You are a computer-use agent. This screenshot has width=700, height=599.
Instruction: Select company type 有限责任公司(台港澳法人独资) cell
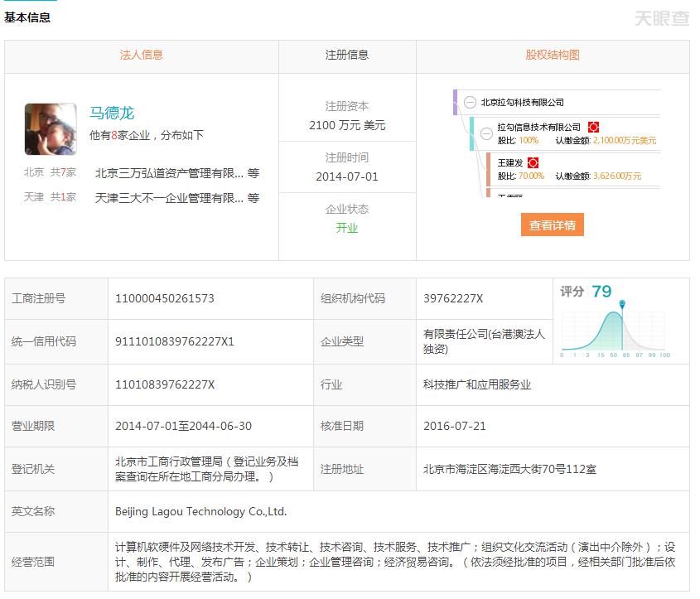(484, 341)
